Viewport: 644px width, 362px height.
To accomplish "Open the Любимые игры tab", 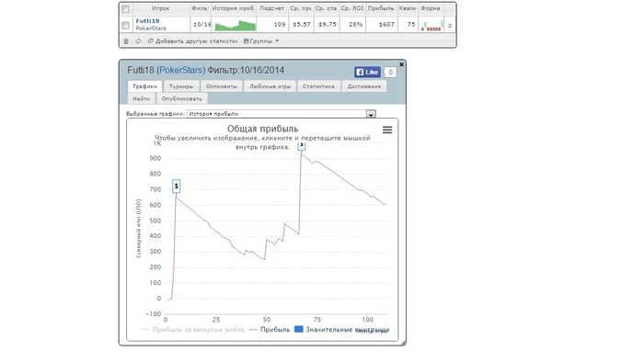I will 270,86.
